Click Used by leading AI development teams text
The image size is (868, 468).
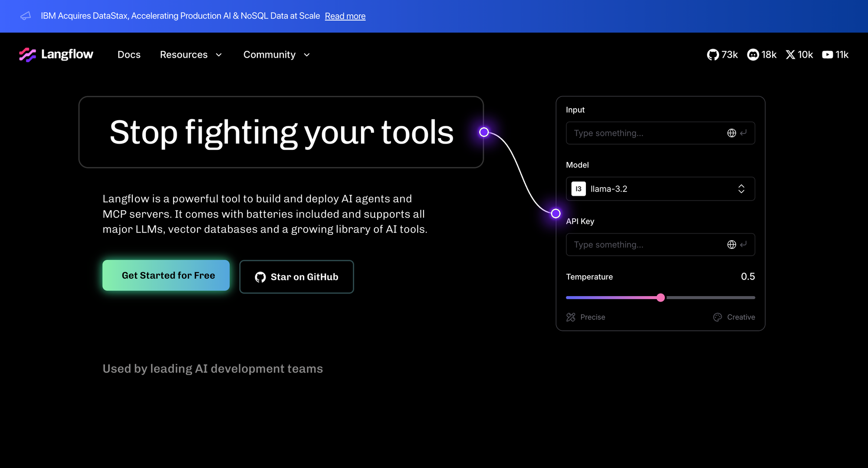tap(213, 369)
